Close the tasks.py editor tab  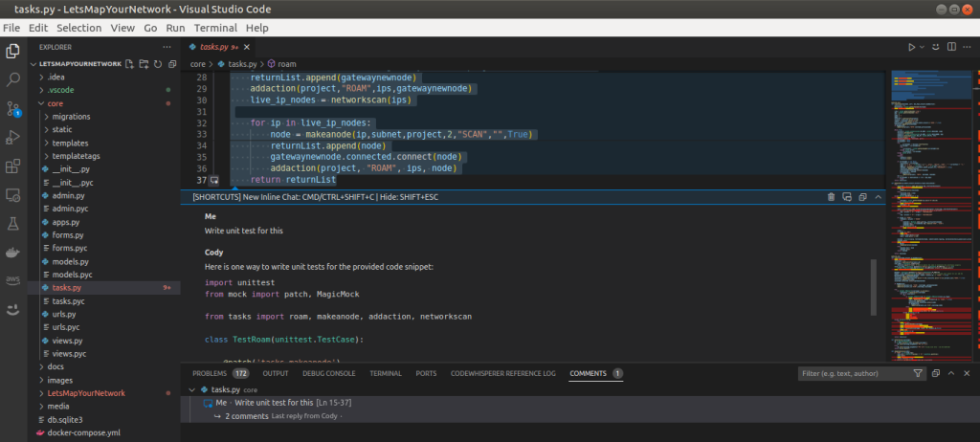[247, 47]
